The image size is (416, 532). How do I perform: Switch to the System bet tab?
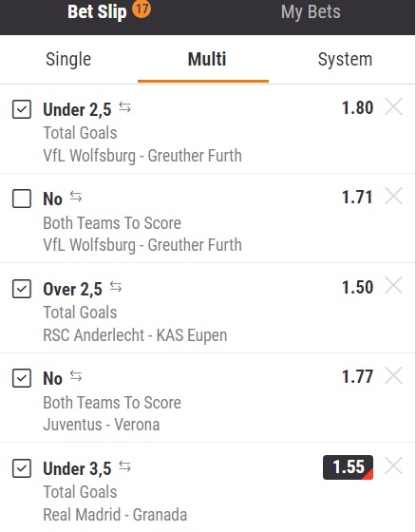[345, 59]
